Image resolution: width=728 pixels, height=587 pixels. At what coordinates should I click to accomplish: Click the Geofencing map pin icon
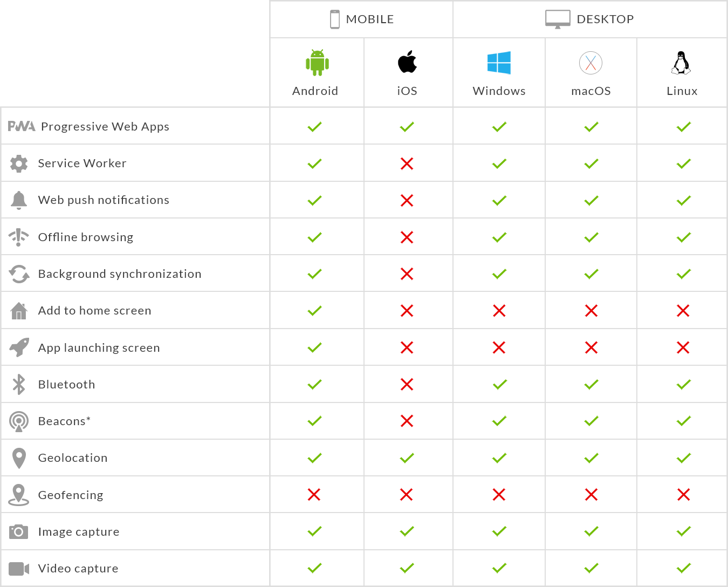pyautogui.click(x=19, y=495)
